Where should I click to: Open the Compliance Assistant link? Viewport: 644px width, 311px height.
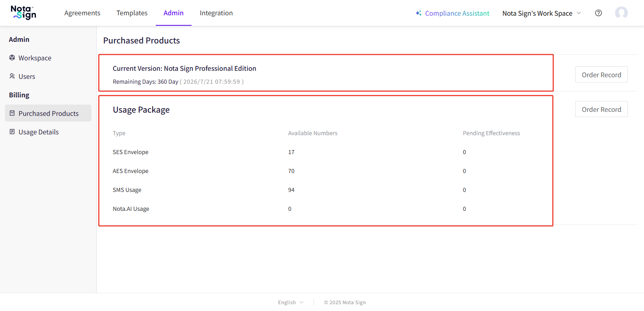[457, 13]
